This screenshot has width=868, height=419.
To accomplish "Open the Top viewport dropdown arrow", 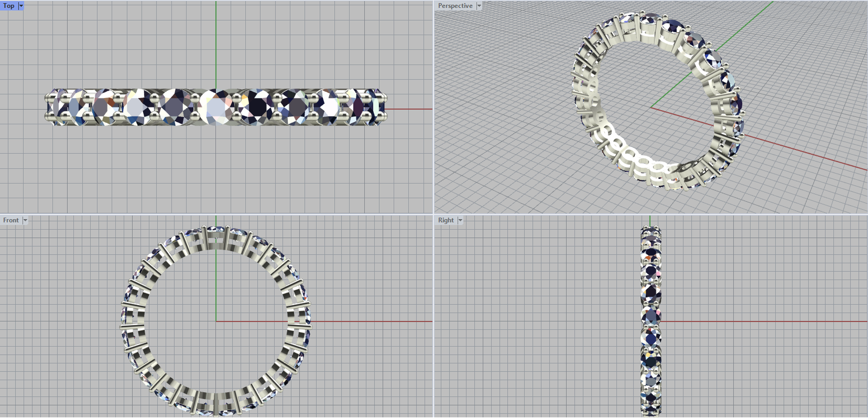I will pyautogui.click(x=21, y=5).
